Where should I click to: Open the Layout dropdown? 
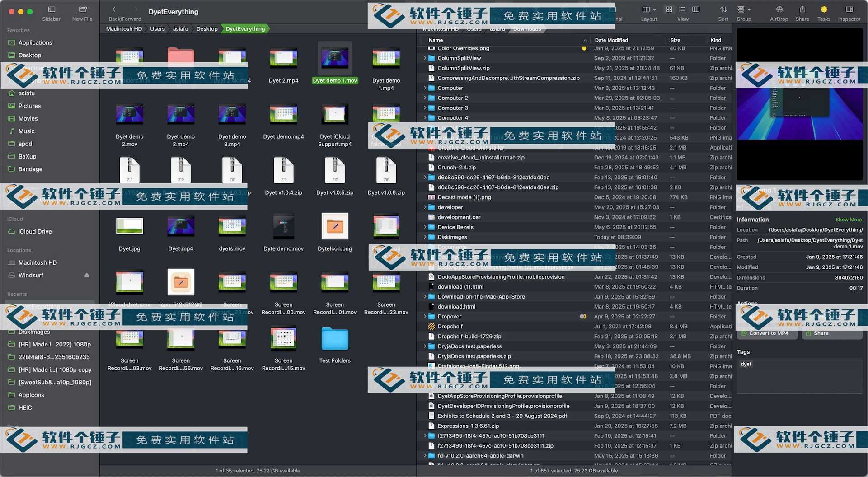[x=649, y=9]
